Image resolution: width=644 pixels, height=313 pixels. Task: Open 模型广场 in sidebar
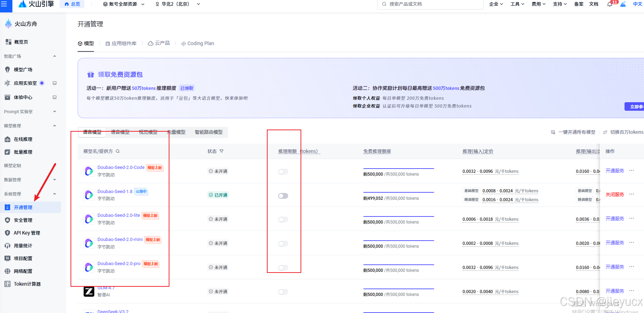pyautogui.click(x=23, y=70)
